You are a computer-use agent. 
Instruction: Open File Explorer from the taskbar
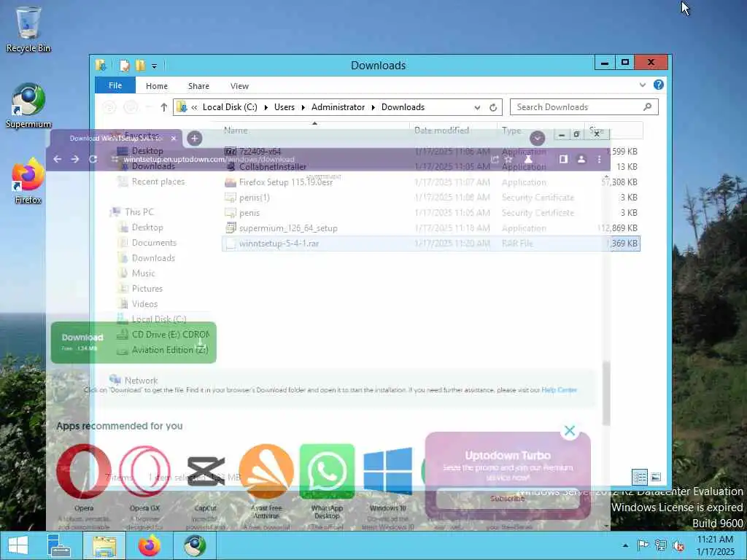pyautogui.click(x=104, y=545)
